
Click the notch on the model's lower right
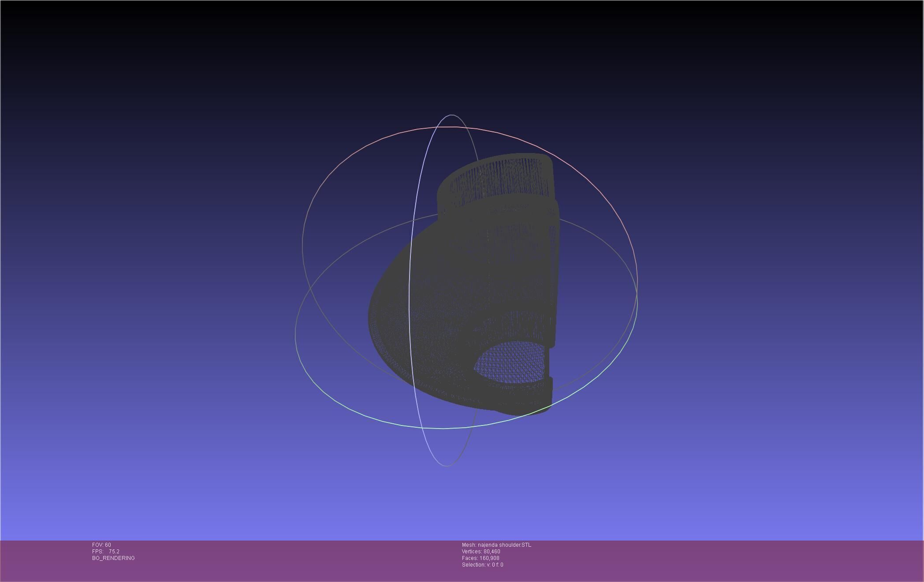(x=551, y=362)
